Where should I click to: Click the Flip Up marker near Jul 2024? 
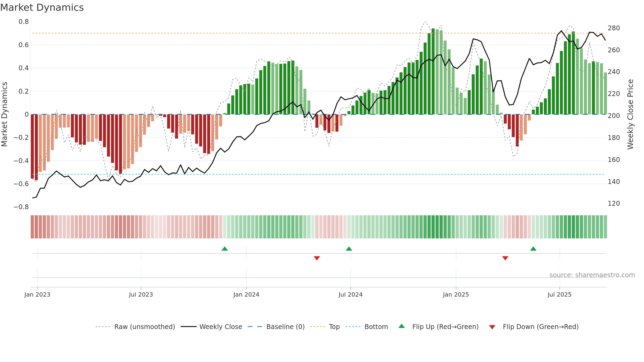(349, 249)
